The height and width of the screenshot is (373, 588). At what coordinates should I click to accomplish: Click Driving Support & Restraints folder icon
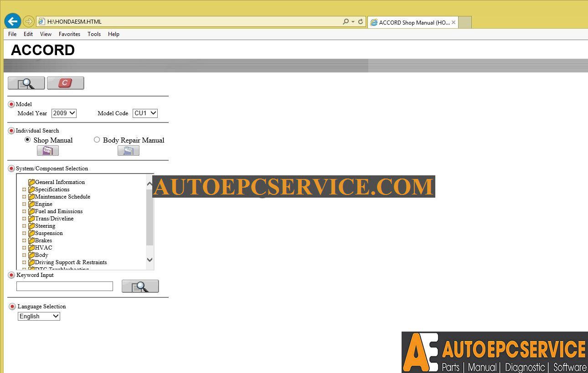pos(31,262)
